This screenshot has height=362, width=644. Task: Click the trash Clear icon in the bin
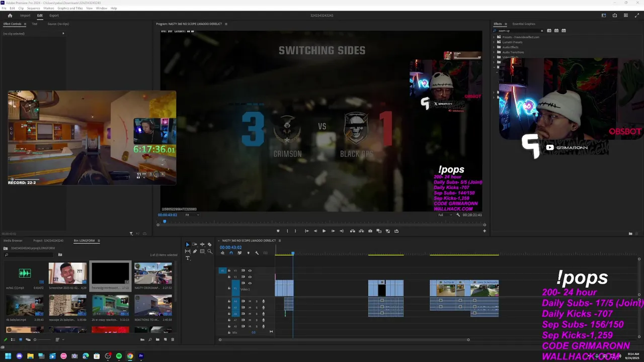[173, 339]
